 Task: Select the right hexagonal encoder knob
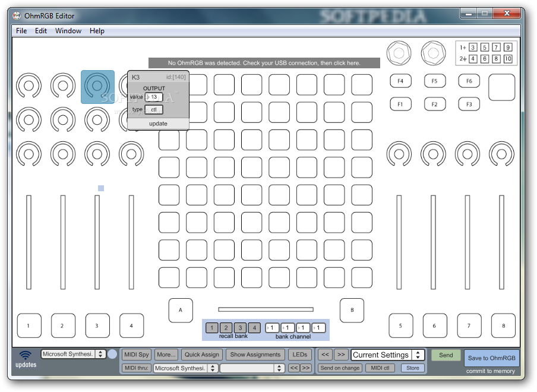point(433,53)
